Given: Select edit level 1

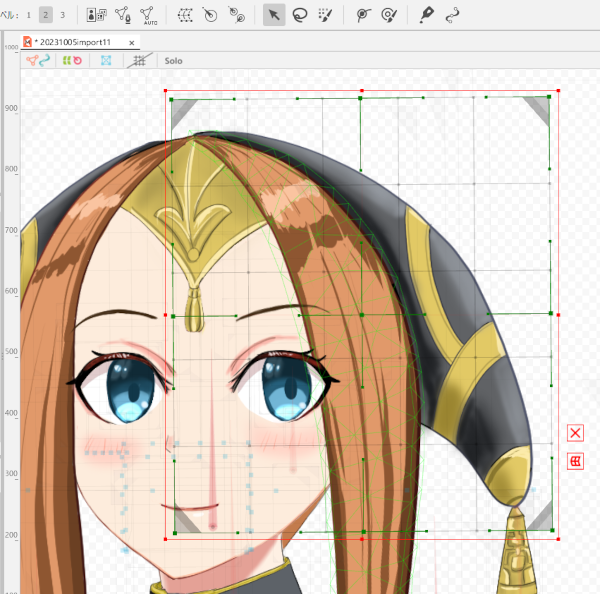Looking at the screenshot, I should point(29,15).
